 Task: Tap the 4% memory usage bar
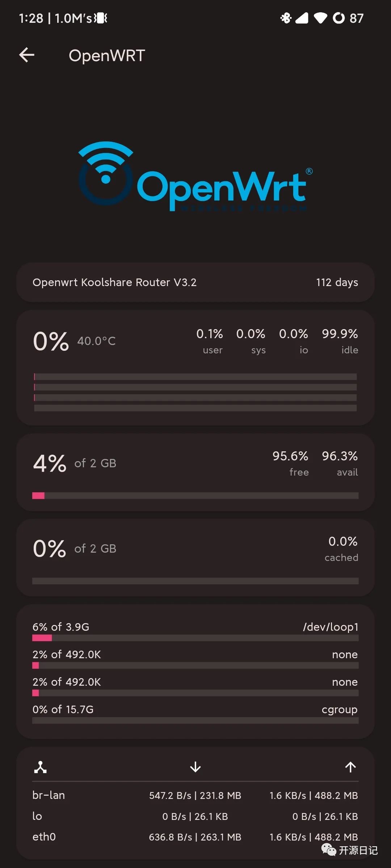pos(195,495)
